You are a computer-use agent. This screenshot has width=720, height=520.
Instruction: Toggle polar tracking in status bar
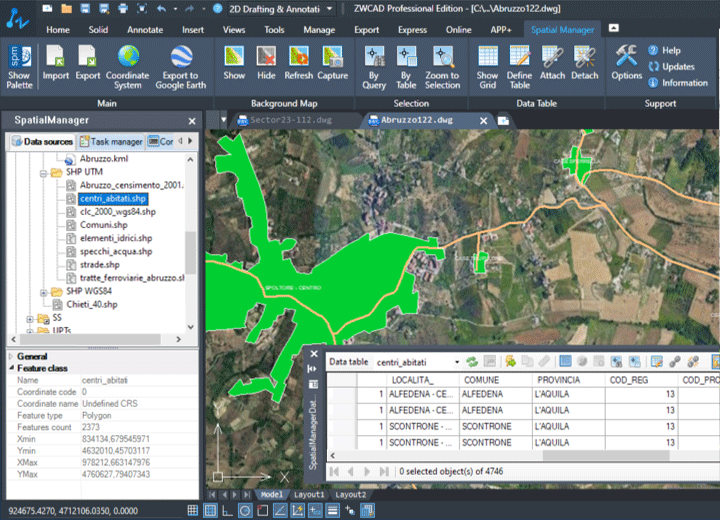(245, 510)
